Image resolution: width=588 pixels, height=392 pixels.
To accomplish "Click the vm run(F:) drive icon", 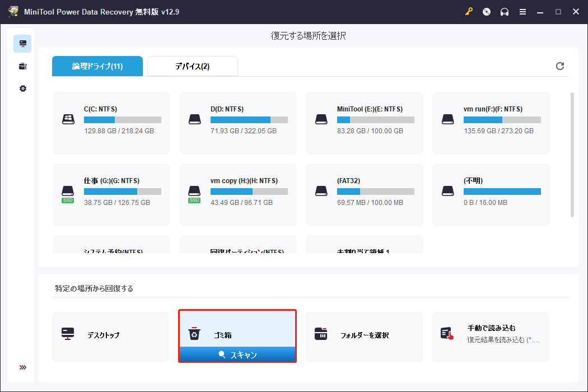I will [x=448, y=119].
